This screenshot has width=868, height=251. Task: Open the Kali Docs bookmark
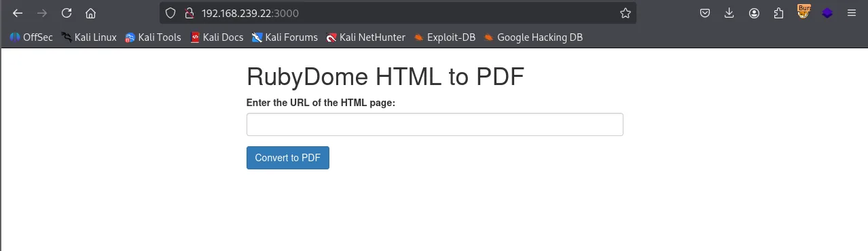(x=217, y=37)
